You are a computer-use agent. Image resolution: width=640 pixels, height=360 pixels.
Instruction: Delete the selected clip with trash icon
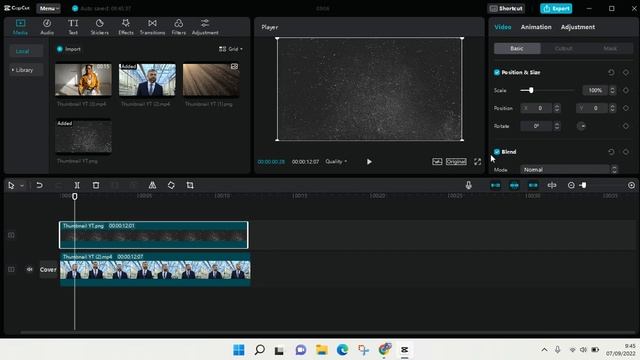(x=96, y=185)
